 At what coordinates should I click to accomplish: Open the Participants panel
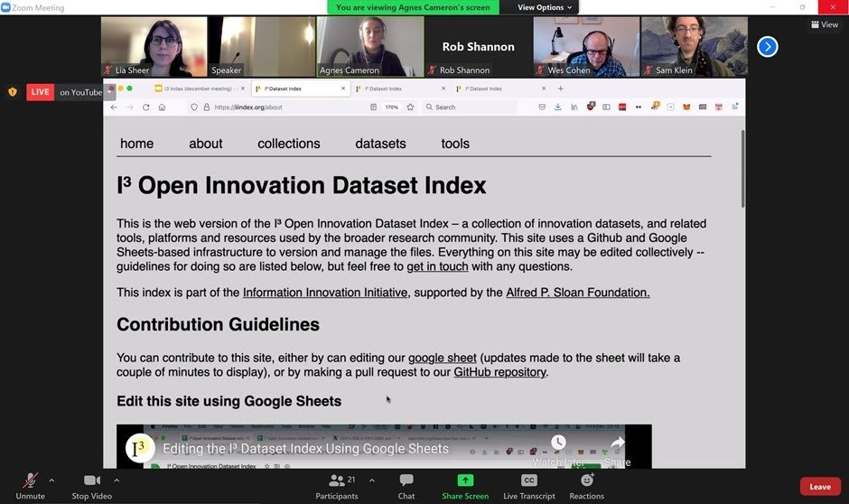point(336,486)
